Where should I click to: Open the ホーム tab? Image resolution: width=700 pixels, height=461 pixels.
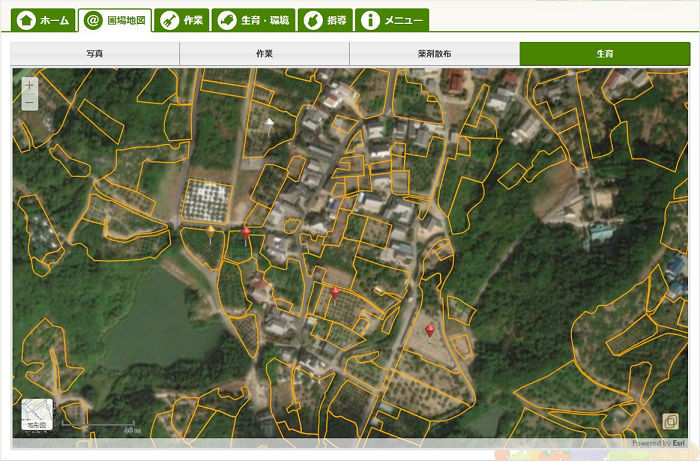(x=43, y=21)
